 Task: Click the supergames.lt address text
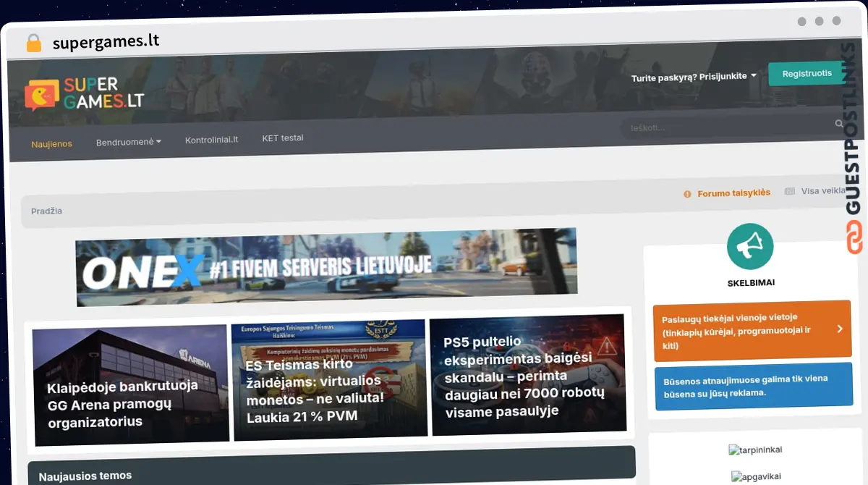(106, 42)
